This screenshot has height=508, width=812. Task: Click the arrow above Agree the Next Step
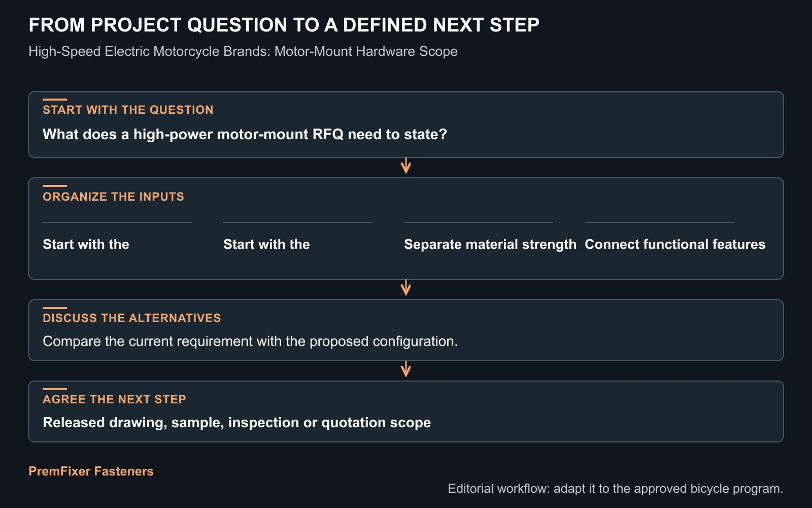point(405,369)
